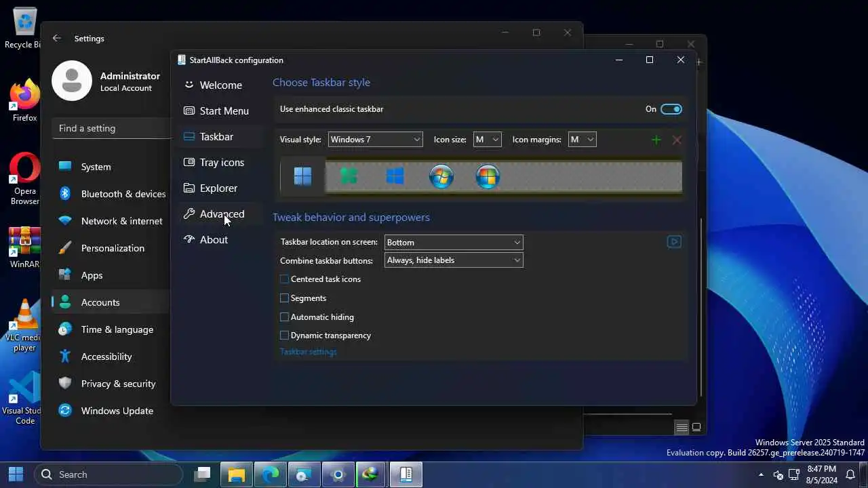This screenshot has width=868, height=488.
Task: Go to Privacy & security in Settings
Action: (x=111, y=384)
